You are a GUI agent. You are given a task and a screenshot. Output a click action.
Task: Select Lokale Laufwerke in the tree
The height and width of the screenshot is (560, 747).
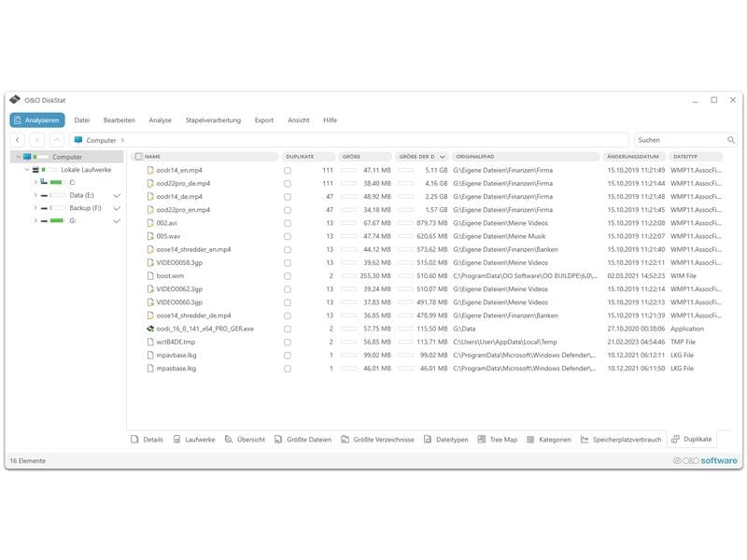pyautogui.click(x=86, y=170)
